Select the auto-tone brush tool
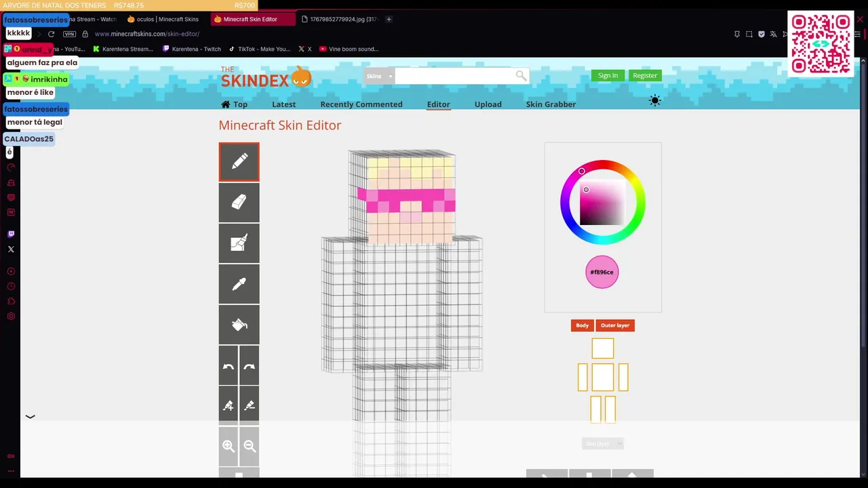This screenshot has height=488, width=868. click(x=239, y=243)
